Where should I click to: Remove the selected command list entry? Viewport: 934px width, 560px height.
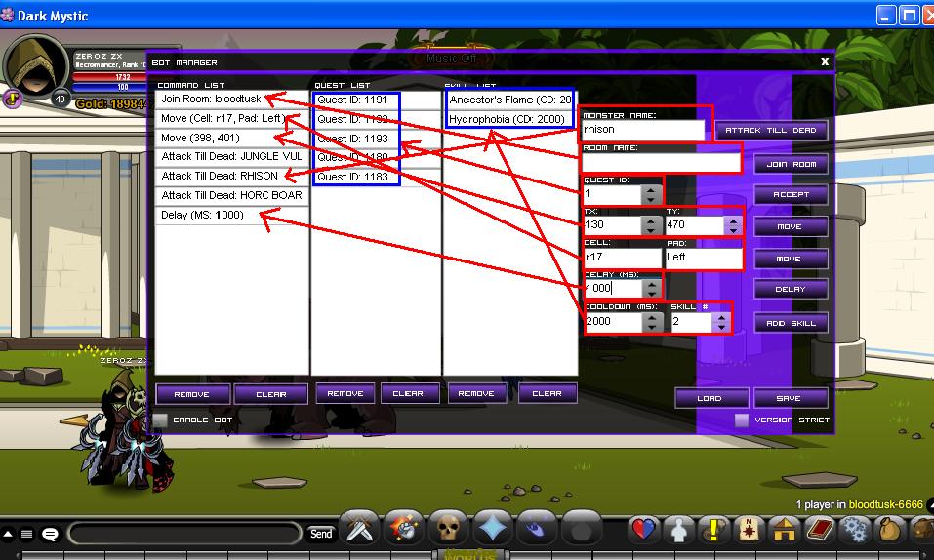192,394
